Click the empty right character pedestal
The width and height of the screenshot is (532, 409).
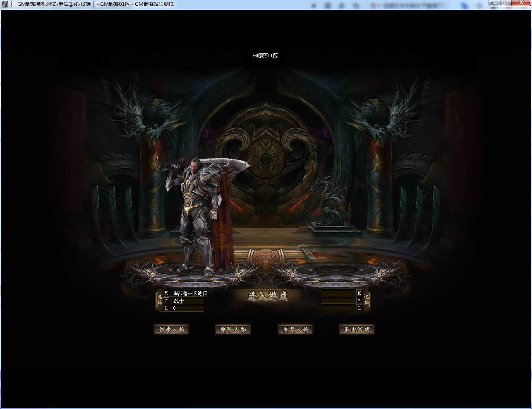coord(335,271)
